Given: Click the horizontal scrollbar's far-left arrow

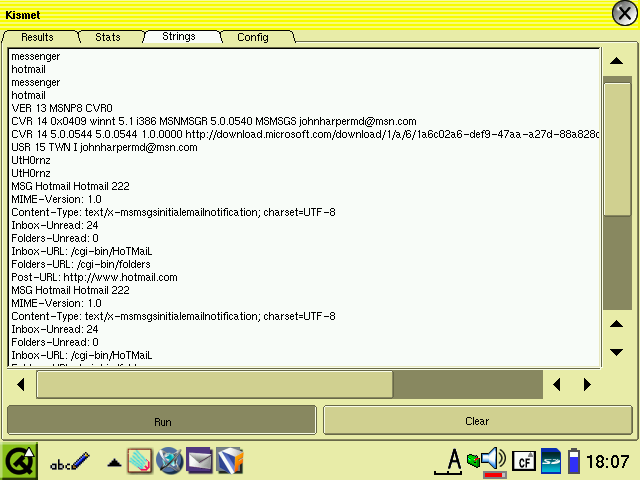Looking at the screenshot, I should click(x=21, y=384).
